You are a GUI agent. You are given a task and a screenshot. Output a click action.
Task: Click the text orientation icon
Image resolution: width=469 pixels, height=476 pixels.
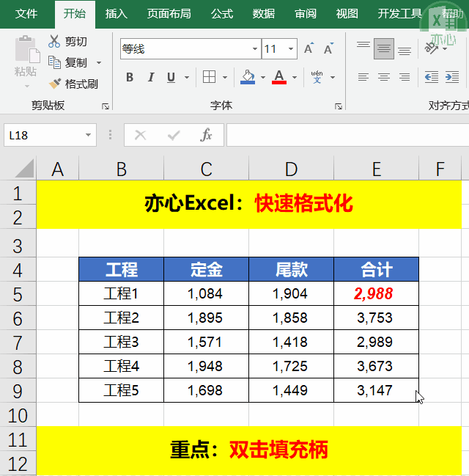click(x=431, y=48)
